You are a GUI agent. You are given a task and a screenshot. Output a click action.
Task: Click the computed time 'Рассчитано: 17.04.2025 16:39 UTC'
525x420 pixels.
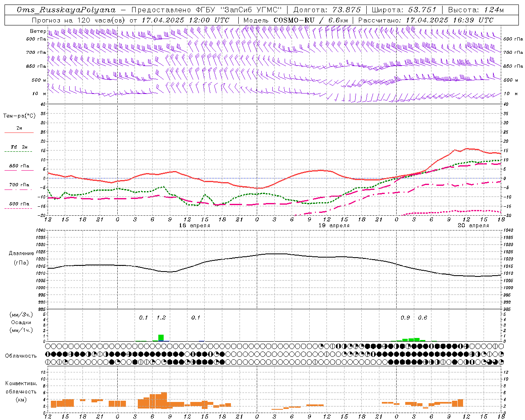point(426,20)
